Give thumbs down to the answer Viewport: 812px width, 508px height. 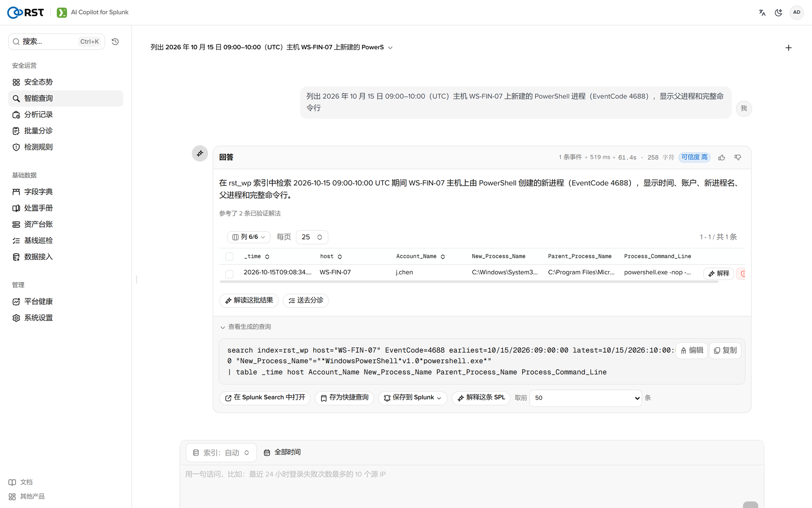click(x=738, y=157)
